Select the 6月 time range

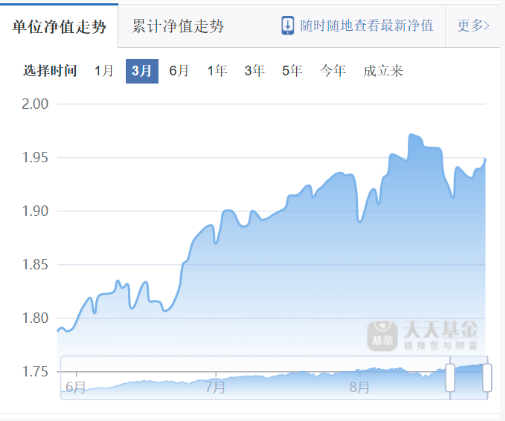179,71
